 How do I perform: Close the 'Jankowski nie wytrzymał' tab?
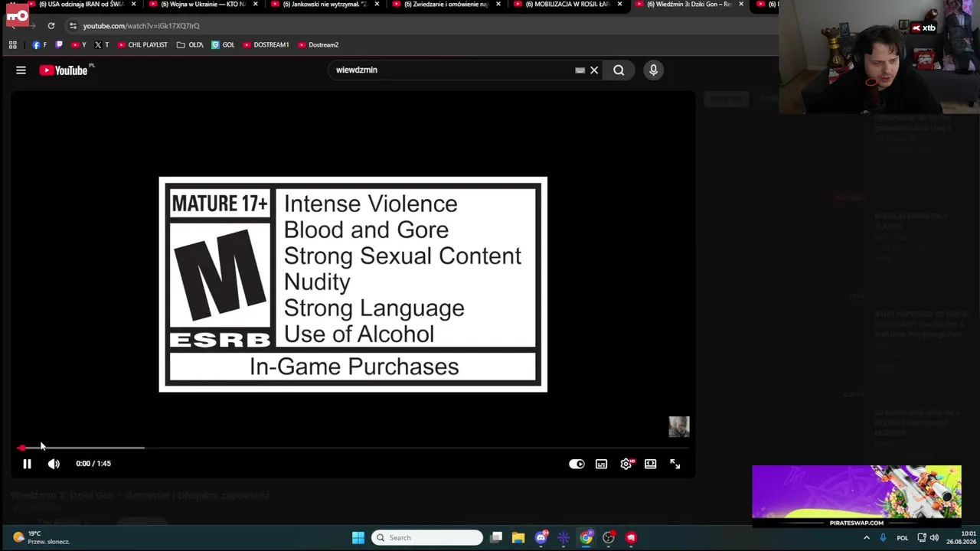(x=377, y=5)
